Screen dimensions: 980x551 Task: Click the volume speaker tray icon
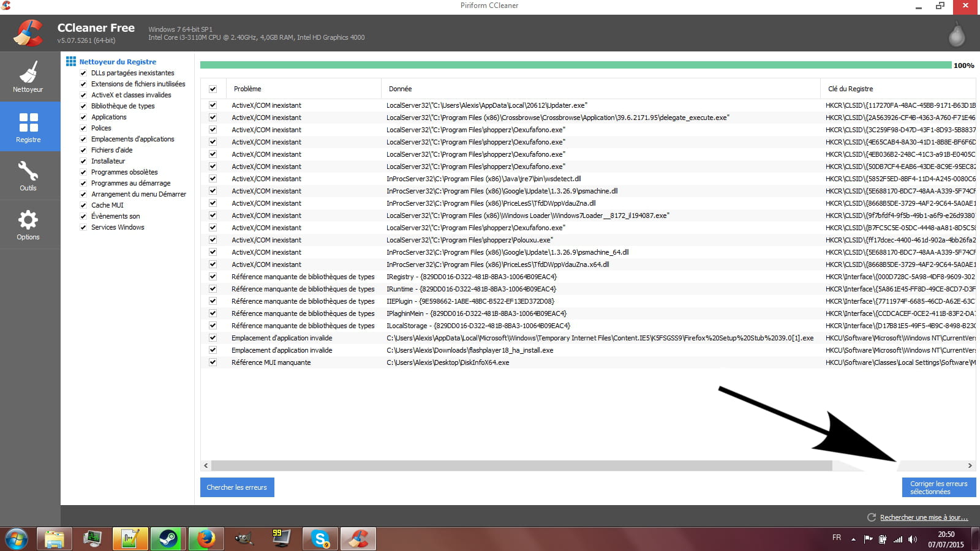913,539
